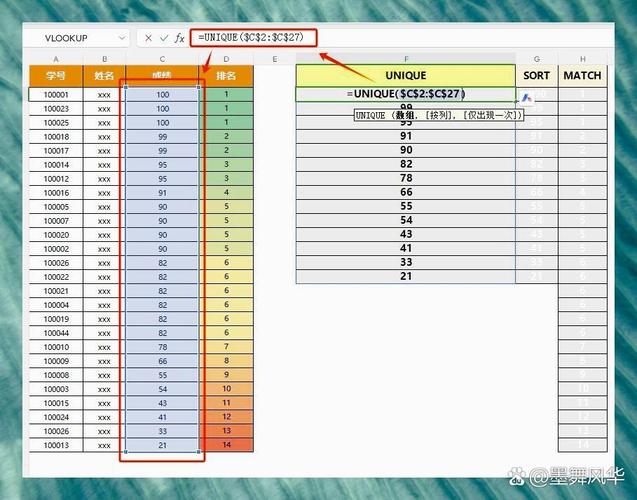The width and height of the screenshot is (637, 500).
Task: Click the SORT header cell
Action: pos(537,75)
